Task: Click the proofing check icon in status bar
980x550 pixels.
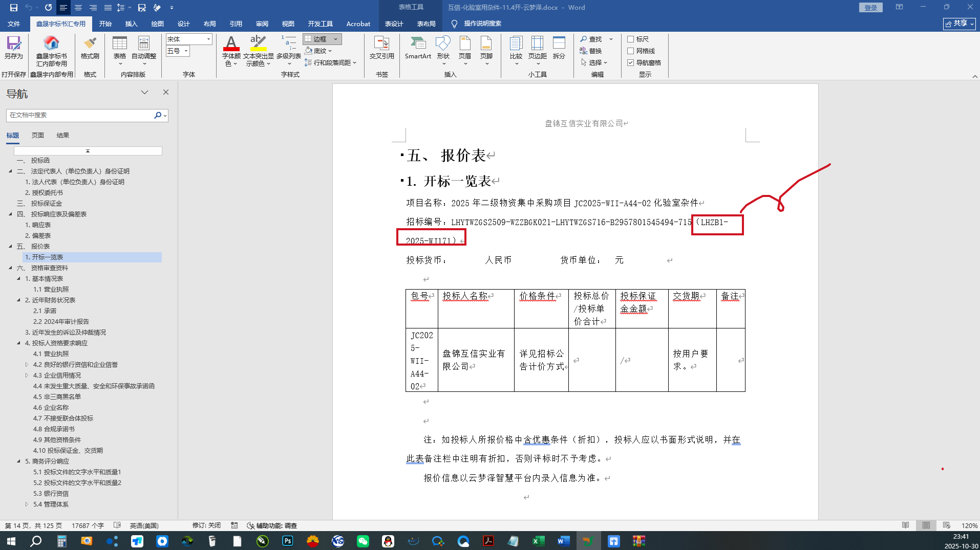Action: pos(117,525)
